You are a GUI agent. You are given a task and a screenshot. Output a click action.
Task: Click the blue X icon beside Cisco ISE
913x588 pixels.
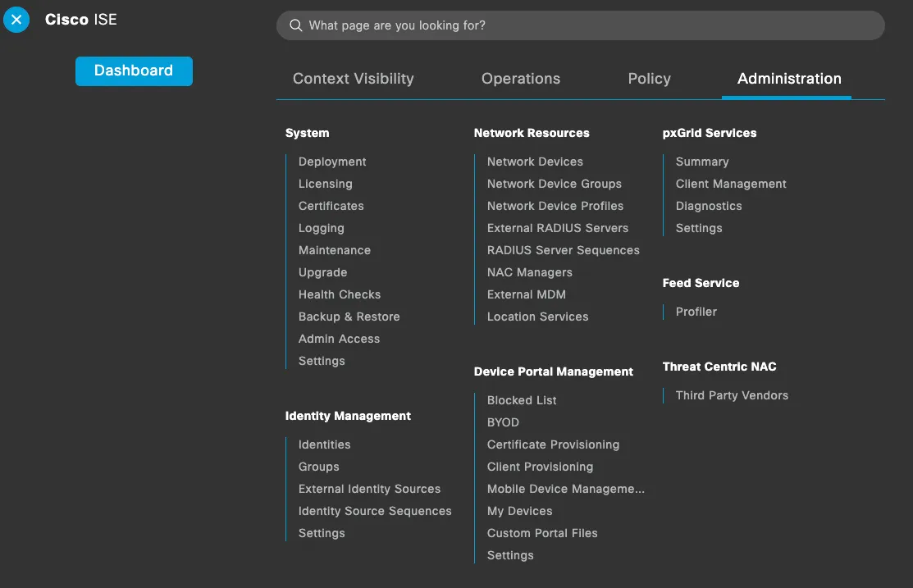(x=16, y=20)
